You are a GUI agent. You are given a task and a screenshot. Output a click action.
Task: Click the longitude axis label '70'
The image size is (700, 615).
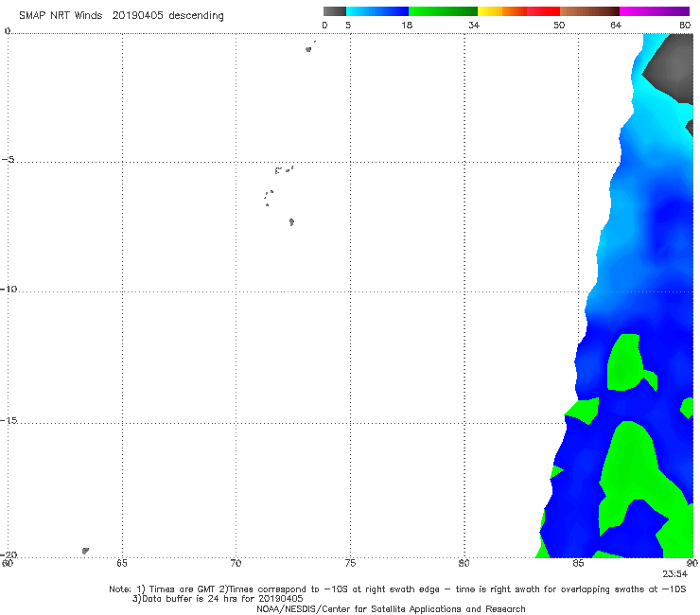click(236, 563)
